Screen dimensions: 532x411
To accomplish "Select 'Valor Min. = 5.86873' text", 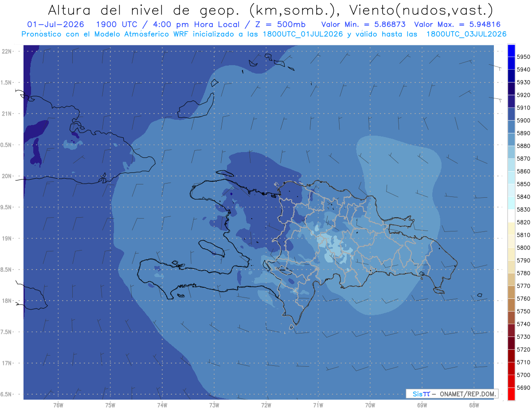I will 363,24.
